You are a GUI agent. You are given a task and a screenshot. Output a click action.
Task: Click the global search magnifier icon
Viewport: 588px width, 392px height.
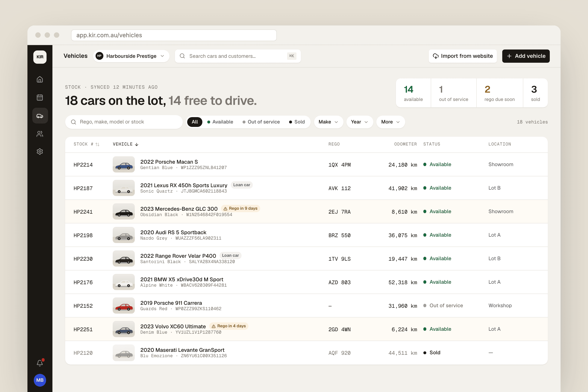tap(183, 56)
